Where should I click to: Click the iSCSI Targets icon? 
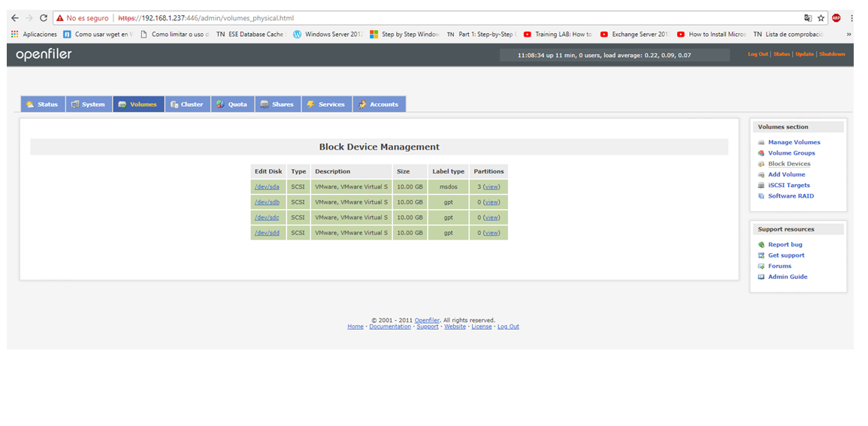pyautogui.click(x=761, y=186)
